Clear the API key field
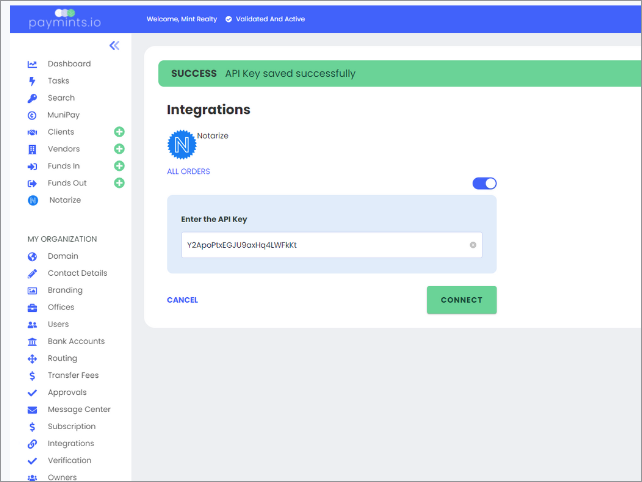This screenshot has width=642, height=482. point(473,245)
